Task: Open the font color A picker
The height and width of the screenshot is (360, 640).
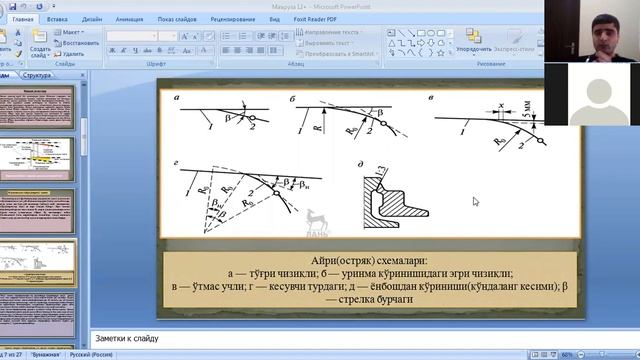Action: click(x=204, y=51)
